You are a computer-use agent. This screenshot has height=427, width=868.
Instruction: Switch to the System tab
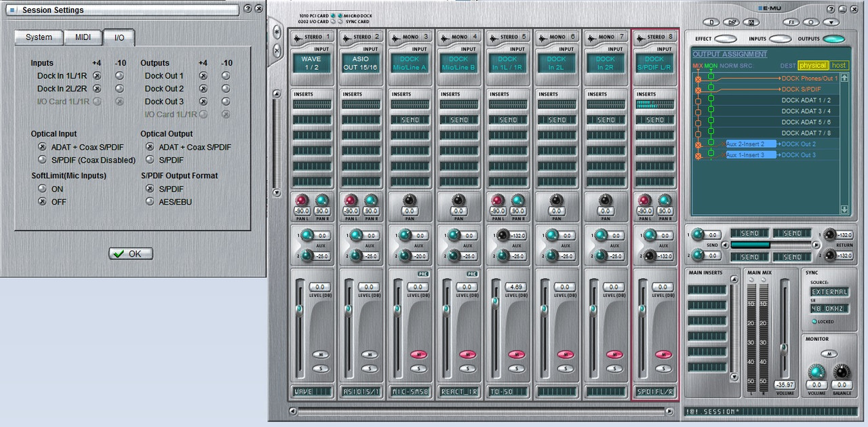click(x=39, y=37)
